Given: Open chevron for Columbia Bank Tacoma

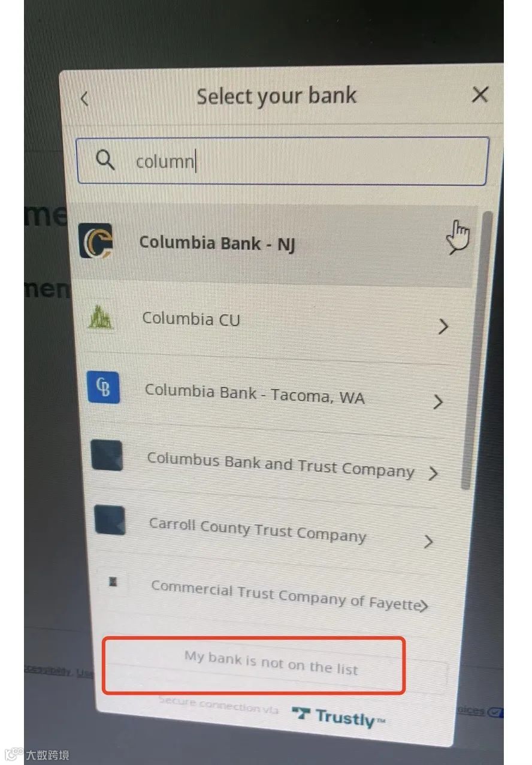Looking at the screenshot, I should [x=439, y=401].
